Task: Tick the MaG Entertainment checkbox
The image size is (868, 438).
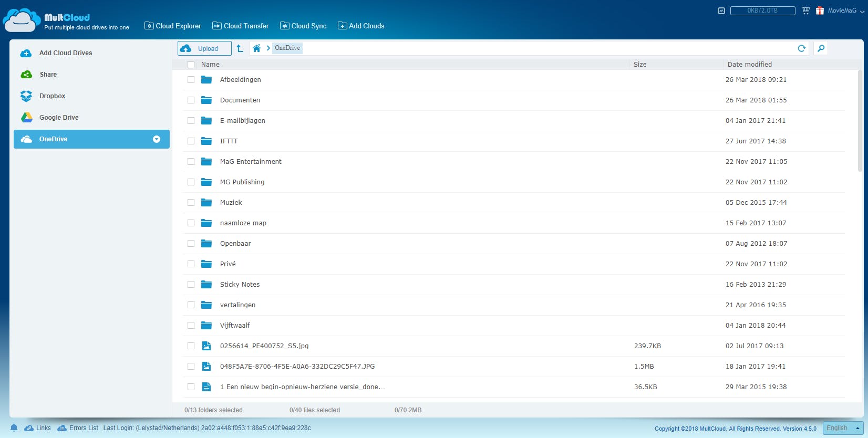Action: tap(191, 162)
